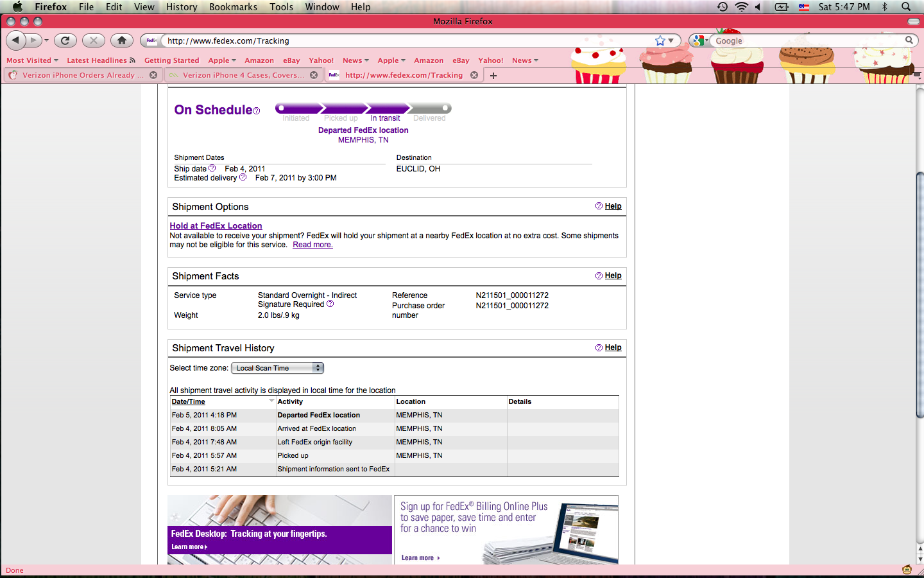Select the EUCLID, OH destination text
The height and width of the screenshot is (578, 924).
pyautogui.click(x=418, y=169)
